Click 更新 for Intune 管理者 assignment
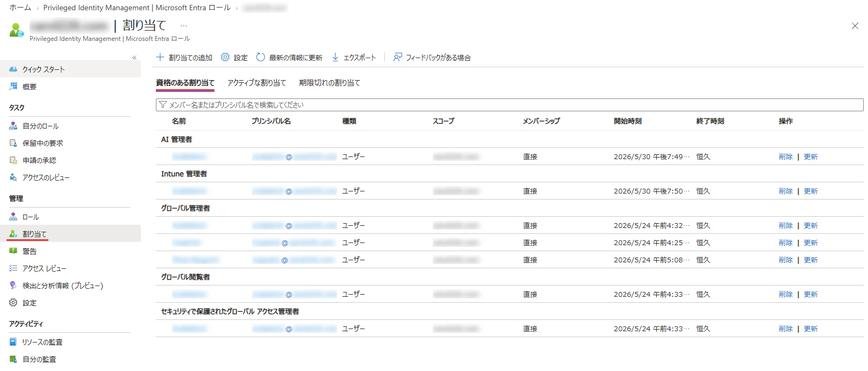868x371 pixels. pos(810,191)
